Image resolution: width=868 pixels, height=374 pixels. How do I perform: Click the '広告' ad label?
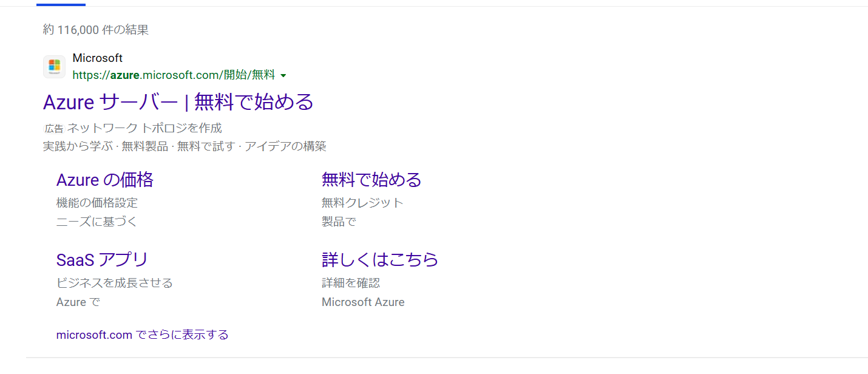[53, 129]
